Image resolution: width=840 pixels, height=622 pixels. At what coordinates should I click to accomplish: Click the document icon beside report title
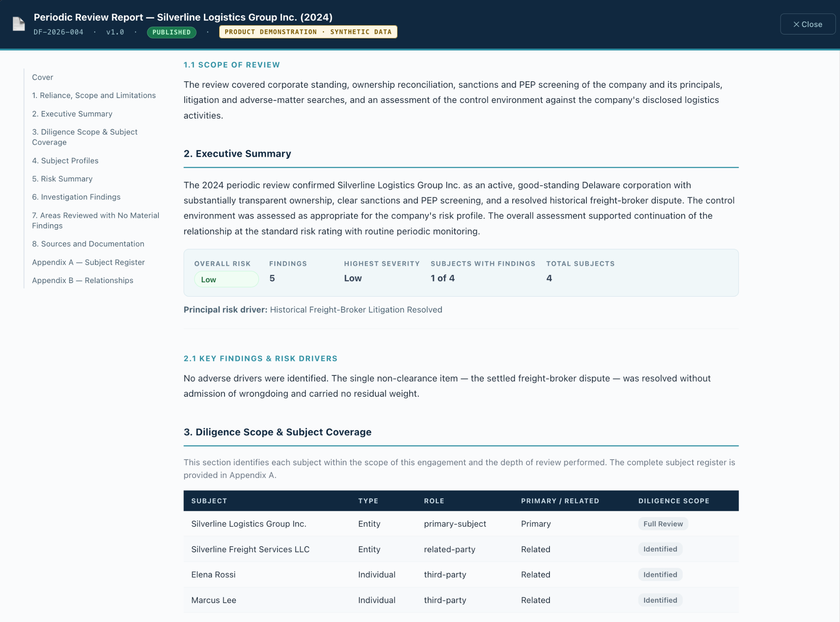pos(18,24)
